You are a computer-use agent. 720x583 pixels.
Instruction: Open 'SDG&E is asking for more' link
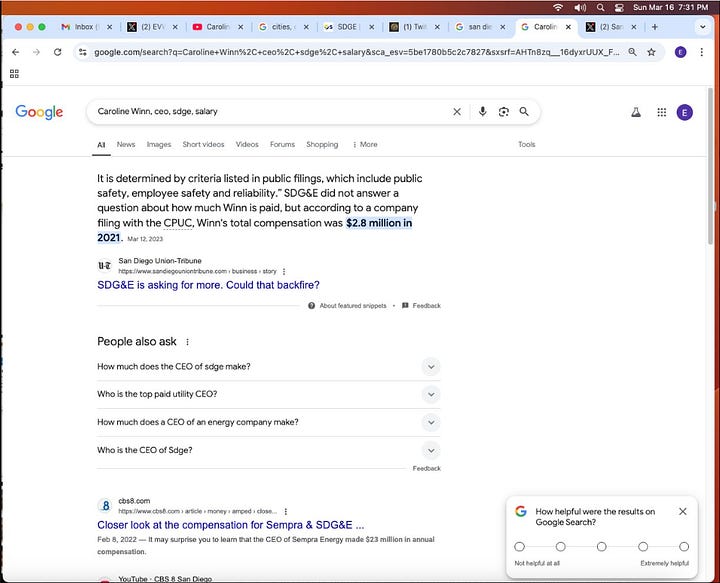point(208,285)
